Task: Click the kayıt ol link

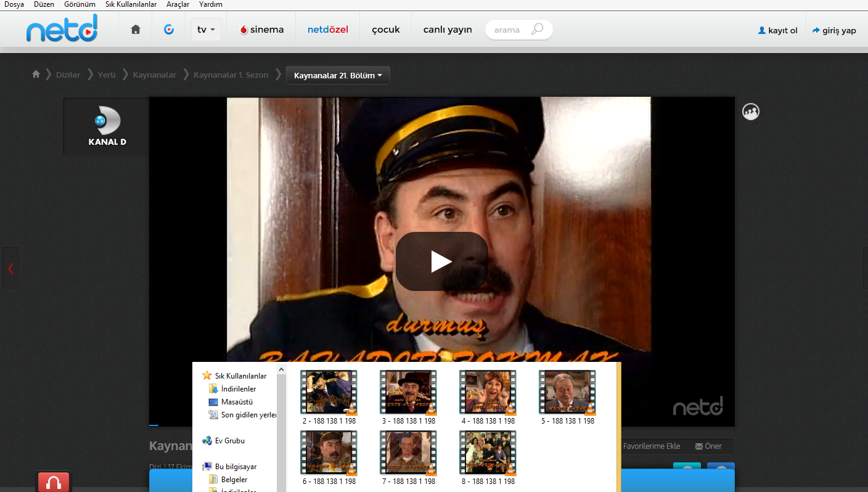Action: pos(778,30)
